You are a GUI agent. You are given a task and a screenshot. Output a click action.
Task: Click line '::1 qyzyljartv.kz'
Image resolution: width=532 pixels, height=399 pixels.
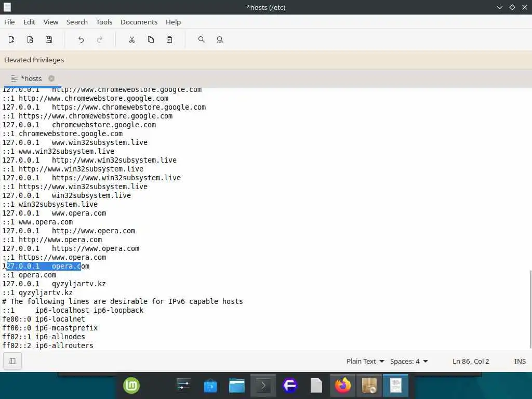pyautogui.click(x=37, y=292)
